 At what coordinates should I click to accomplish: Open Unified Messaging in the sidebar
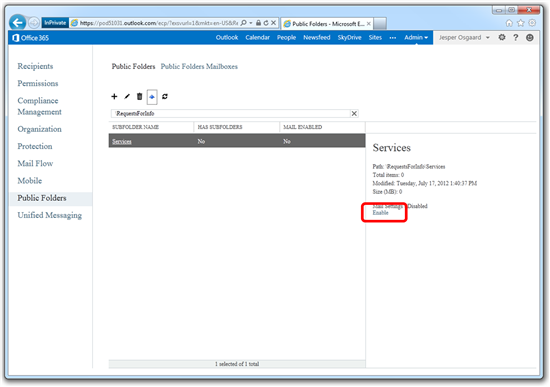click(49, 215)
